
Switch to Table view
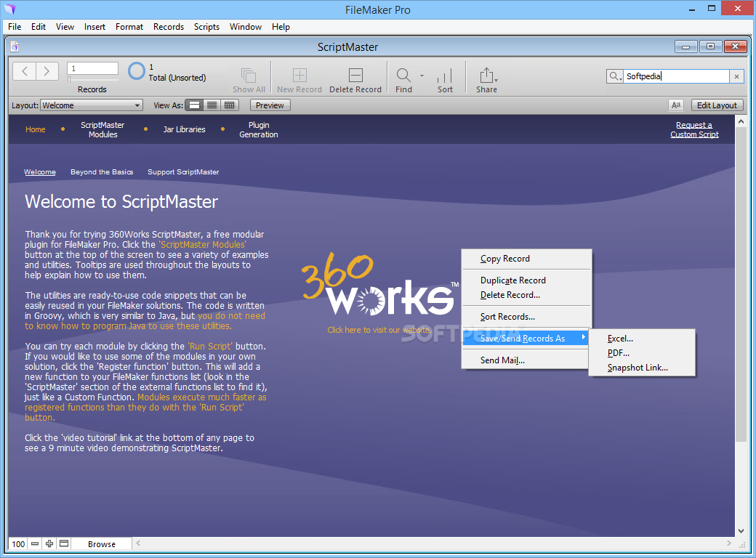(x=230, y=105)
